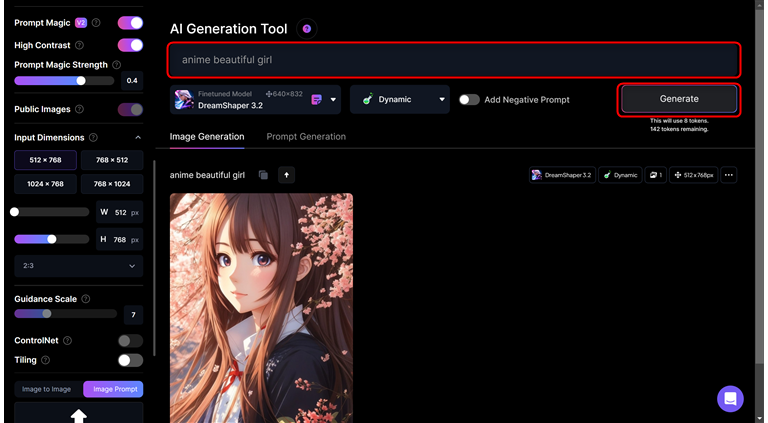Enable the Tiling toggle
The image size is (768, 423).
pyautogui.click(x=130, y=360)
